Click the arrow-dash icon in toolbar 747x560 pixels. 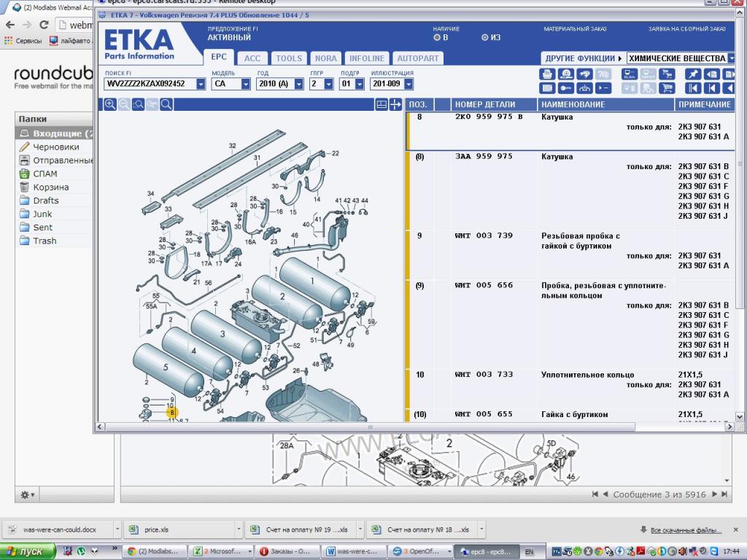tap(603, 88)
